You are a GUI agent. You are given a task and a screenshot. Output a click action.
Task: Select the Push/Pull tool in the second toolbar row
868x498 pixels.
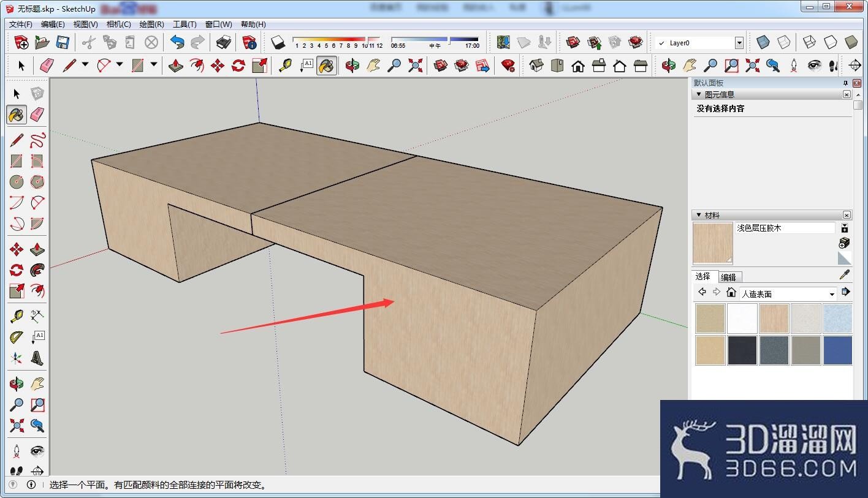[x=176, y=66]
